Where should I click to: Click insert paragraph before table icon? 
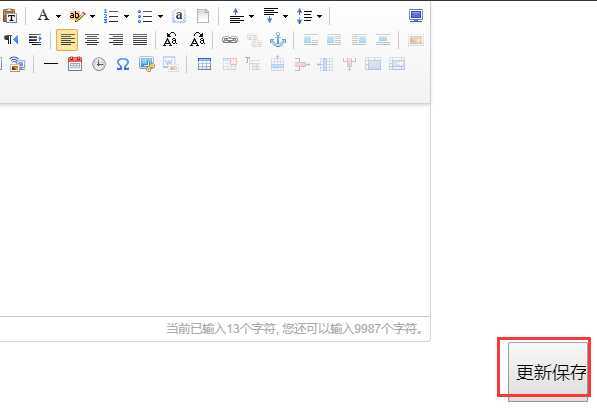(x=252, y=64)
